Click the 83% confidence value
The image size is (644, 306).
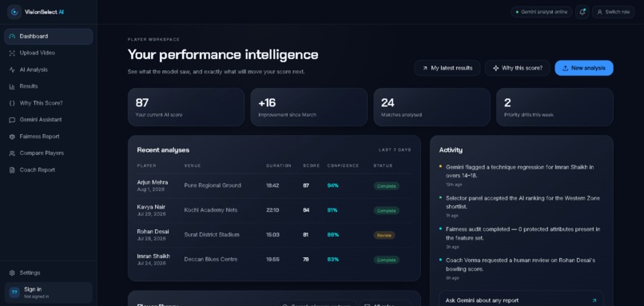(x=332, y=260)
